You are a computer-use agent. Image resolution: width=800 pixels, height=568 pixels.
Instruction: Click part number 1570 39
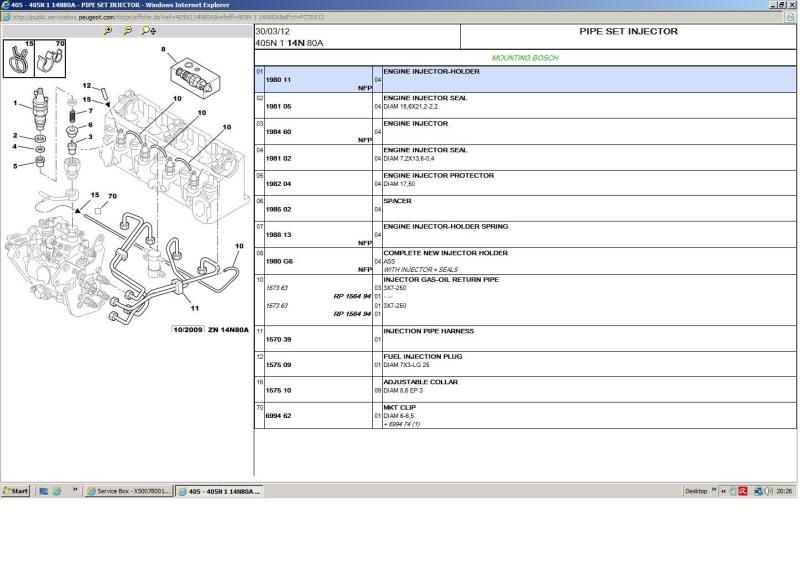pos(278,340)
